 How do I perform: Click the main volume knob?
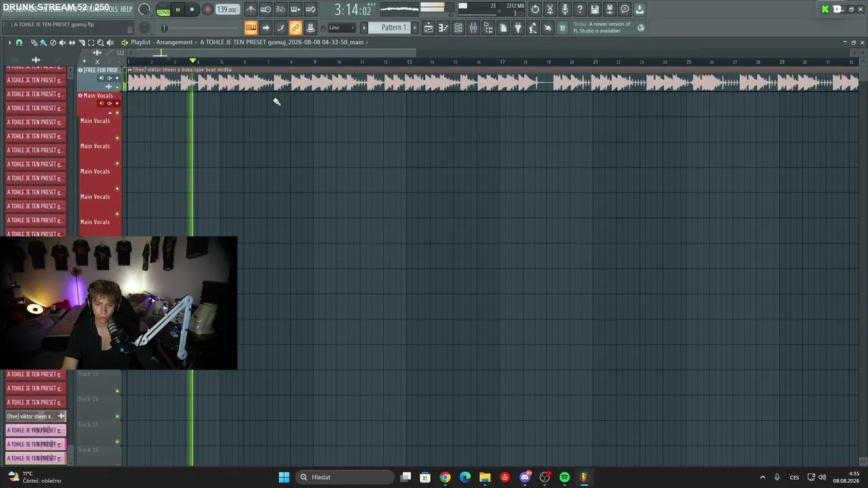[x=144, y=9]
